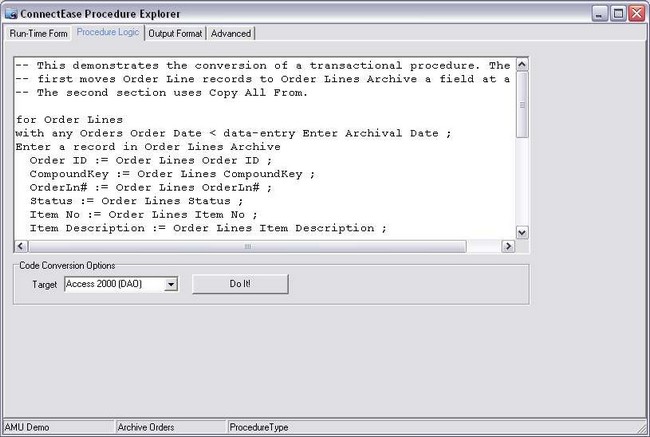Click the Access 2000 (DAO) combo box text
650x437 pixels.
[113, 284]
